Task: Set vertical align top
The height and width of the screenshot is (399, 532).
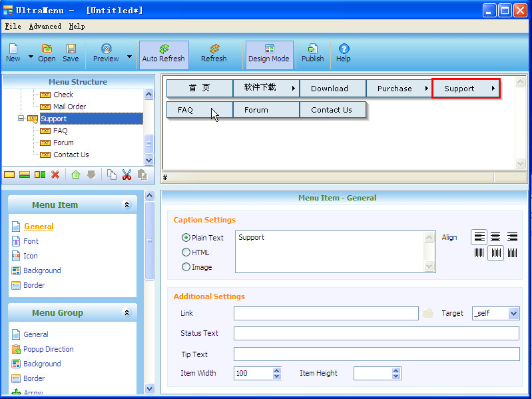Action: (479, 252)
